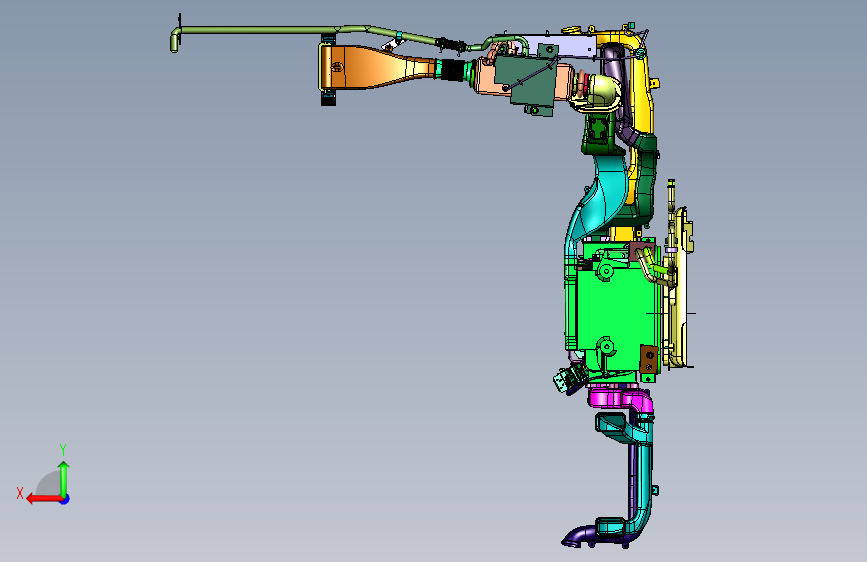Select the black bellows hose after the orange duct
The width and height of the screenshot is (867, 562).
453,70
